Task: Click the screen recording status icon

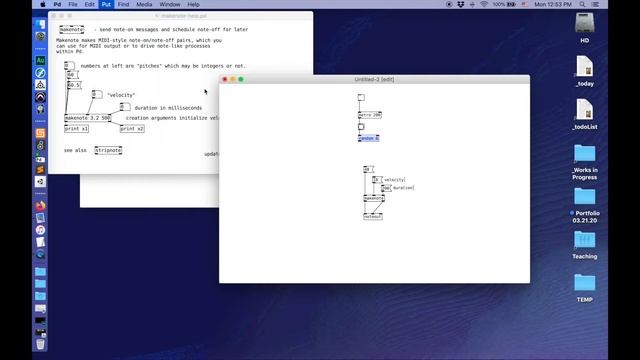Action: 449,4
